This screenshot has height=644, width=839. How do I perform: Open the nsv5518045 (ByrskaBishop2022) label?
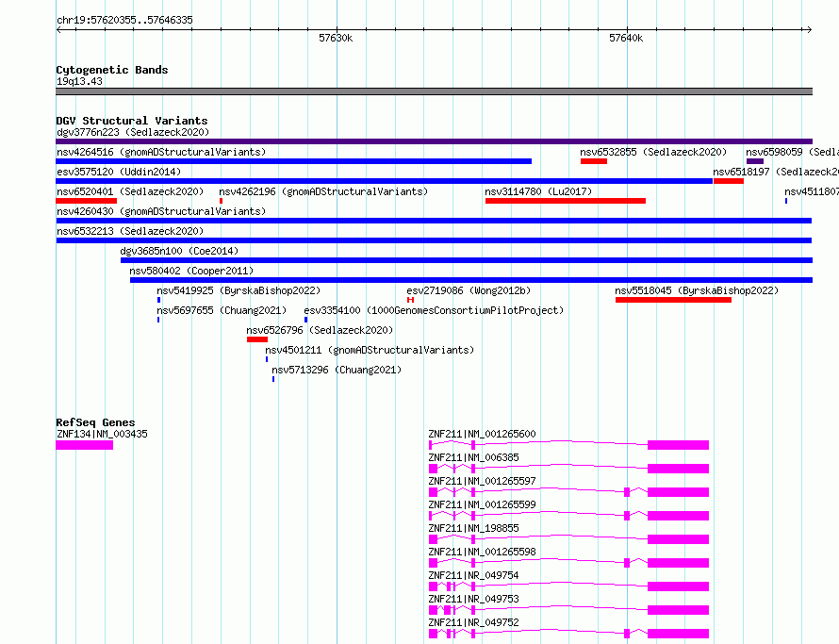[697, 290]
